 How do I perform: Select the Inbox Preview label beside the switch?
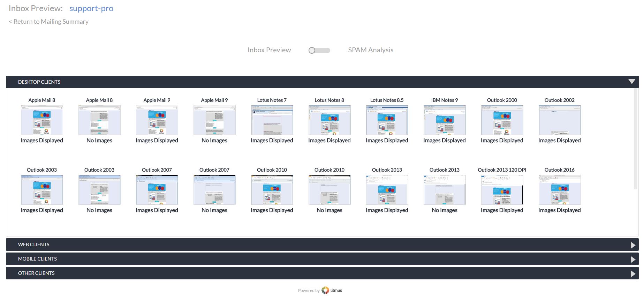[x=269, y=50]
